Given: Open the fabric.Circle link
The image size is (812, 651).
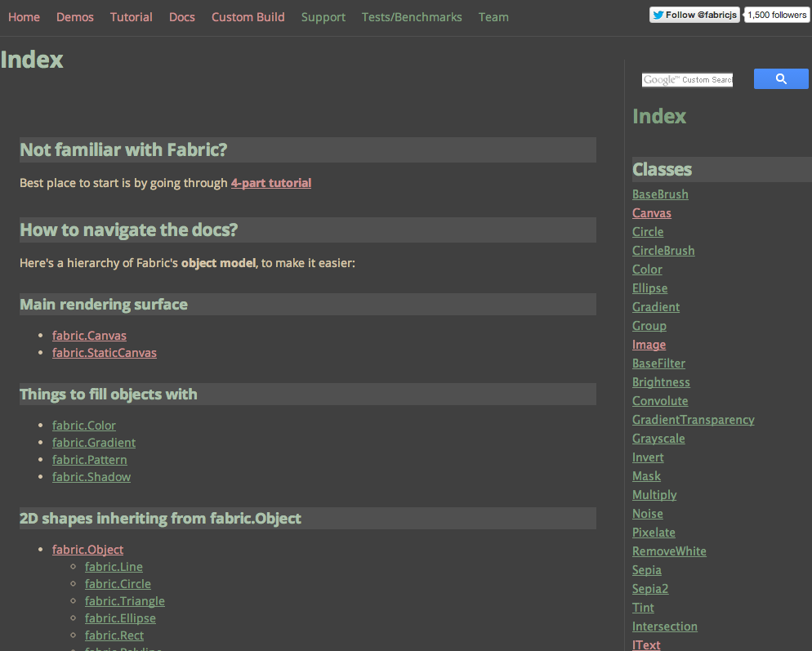Looking at the screenshot, I should pos(118,584).
